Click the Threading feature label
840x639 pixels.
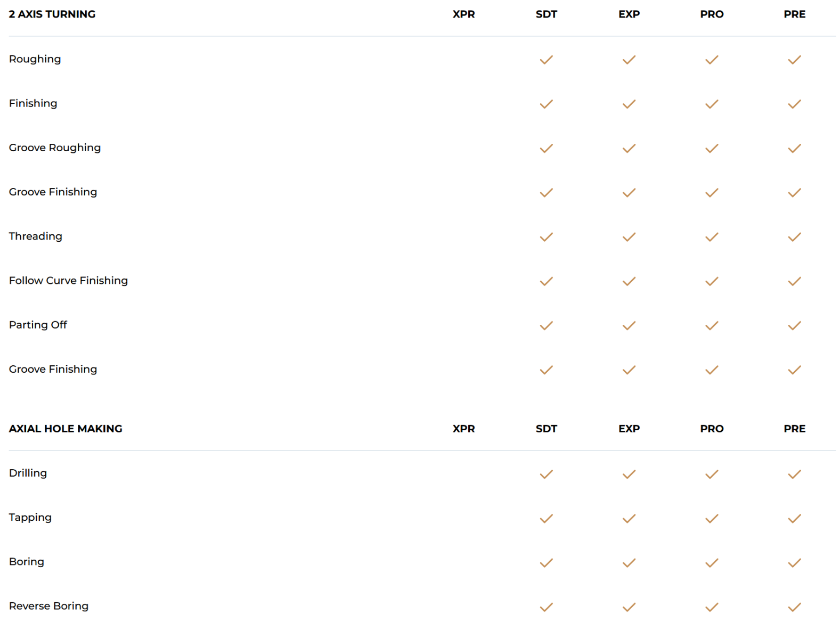pos(35,236)
